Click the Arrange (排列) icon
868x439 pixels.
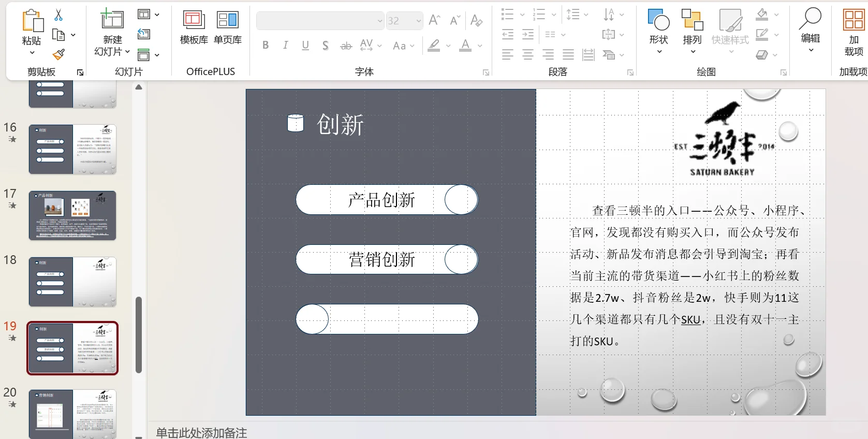(692, 20)
